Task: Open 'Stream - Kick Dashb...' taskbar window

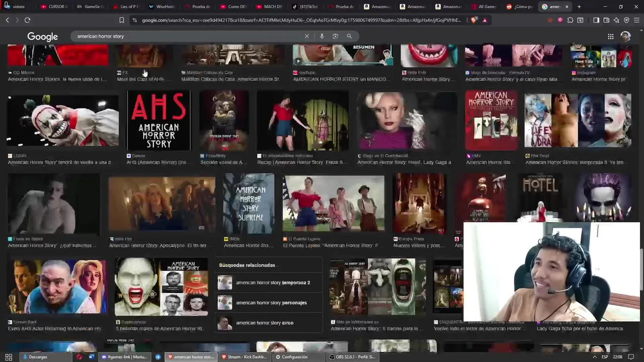Action: coord(244,357)
